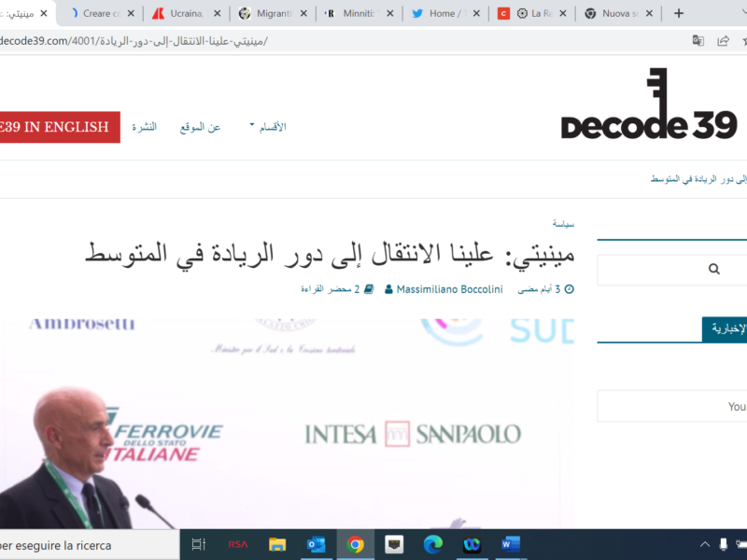The width and height of the screenshot is (747, 560).
Task: Open File Explorer from taskbar
Action: [276, 544]
